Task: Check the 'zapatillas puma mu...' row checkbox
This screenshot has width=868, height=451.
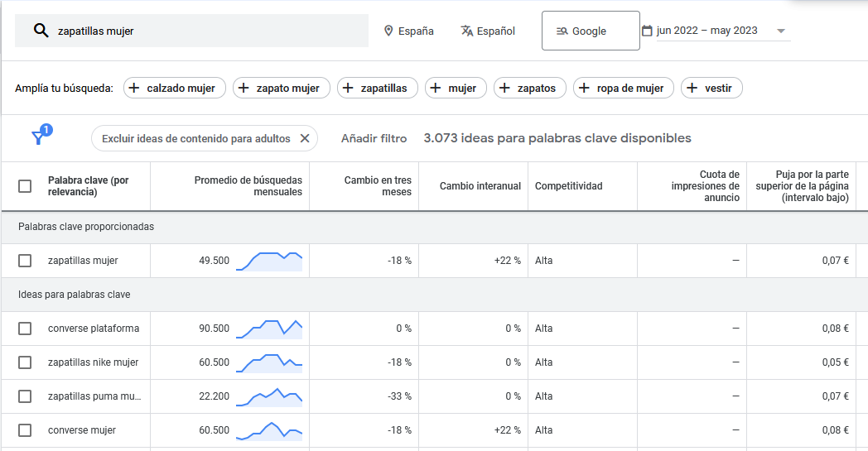Action: pyautogui.click(x=25, y=396)
